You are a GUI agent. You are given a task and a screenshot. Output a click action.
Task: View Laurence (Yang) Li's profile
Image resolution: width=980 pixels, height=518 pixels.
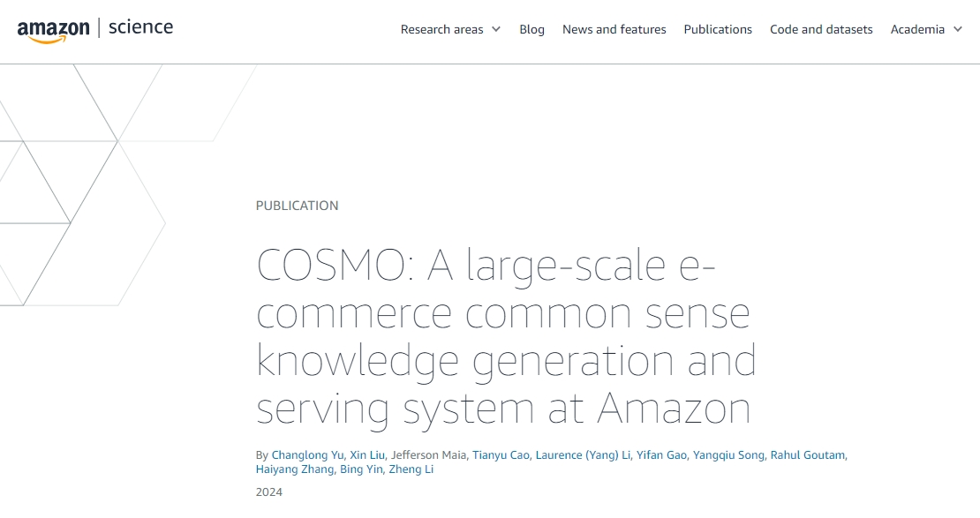coord(583,455)
